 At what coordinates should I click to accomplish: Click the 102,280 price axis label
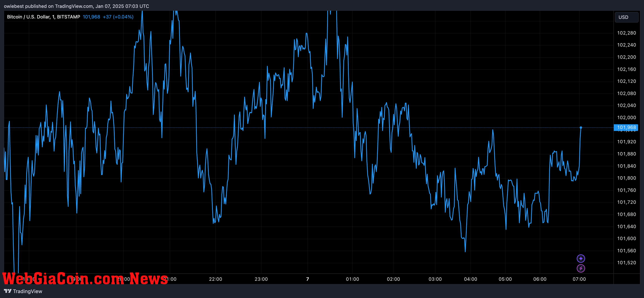pyautogui.click(x=627, y=33)
